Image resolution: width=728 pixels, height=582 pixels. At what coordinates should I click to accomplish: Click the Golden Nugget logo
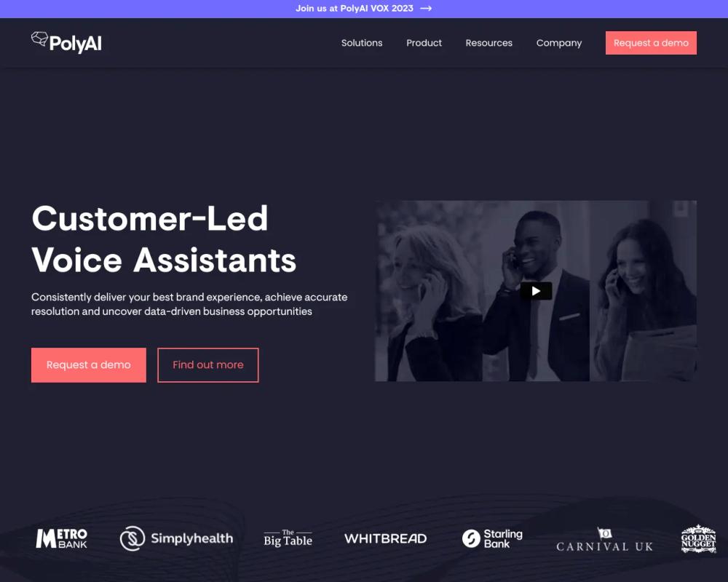click(698, 539)
